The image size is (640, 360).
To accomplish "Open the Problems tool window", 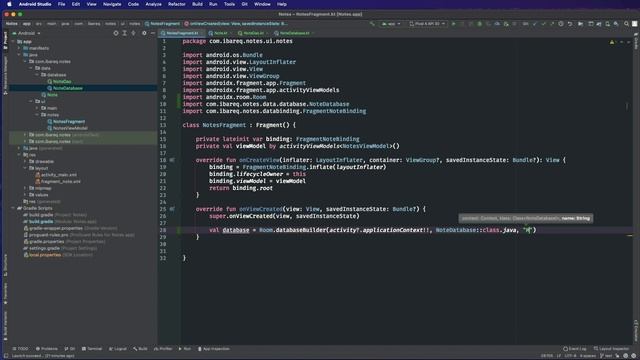I will (x=47, y=349).
